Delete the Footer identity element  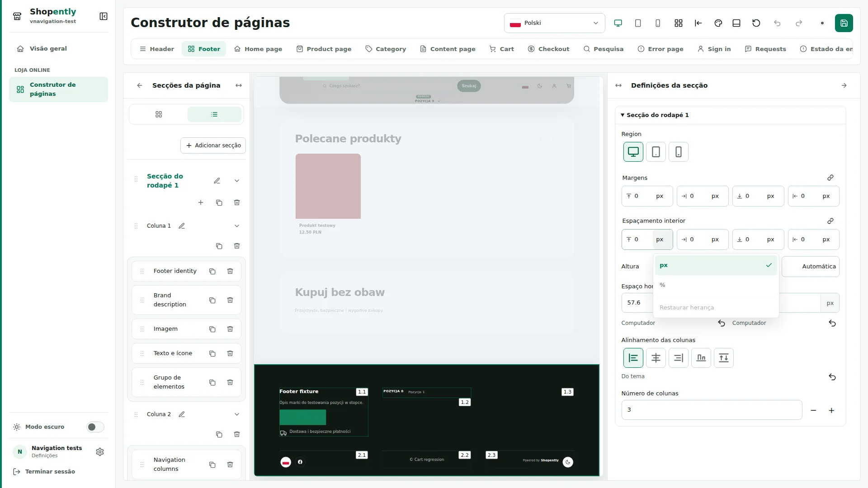tap(230, 271)
